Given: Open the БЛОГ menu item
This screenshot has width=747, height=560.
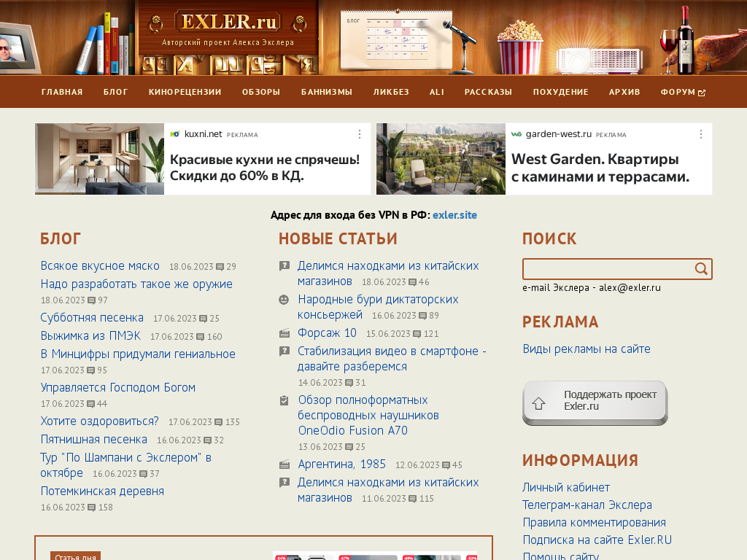Looking at the screenshot, I should (116, 92).
